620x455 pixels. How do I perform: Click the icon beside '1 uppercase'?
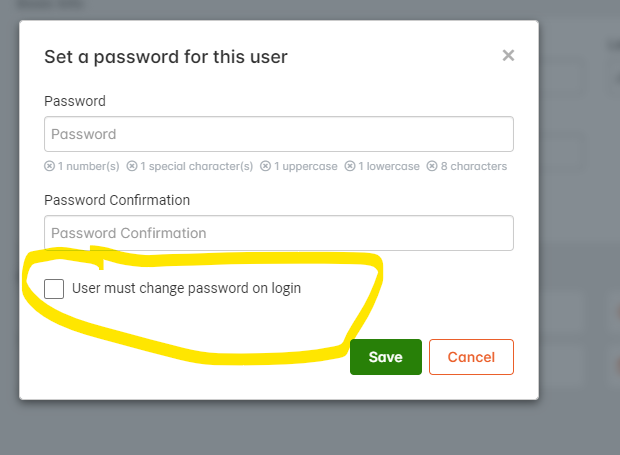click(x=265, y=166)
